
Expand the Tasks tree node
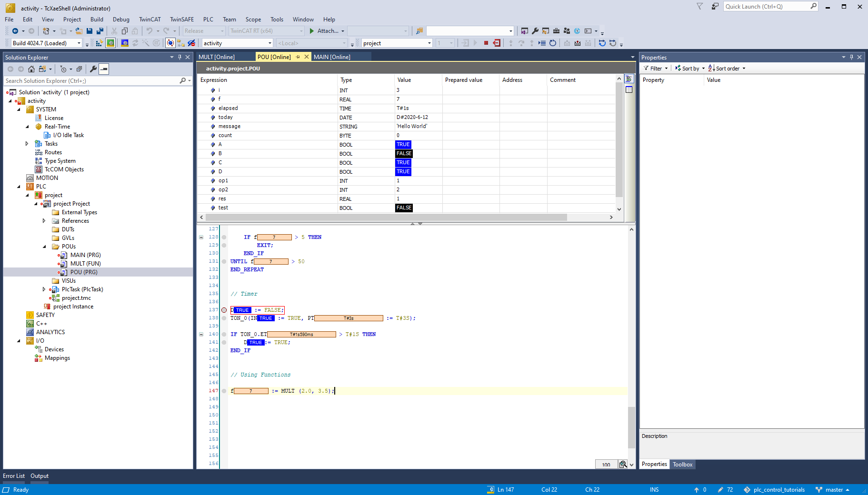(x=27, y=144)
